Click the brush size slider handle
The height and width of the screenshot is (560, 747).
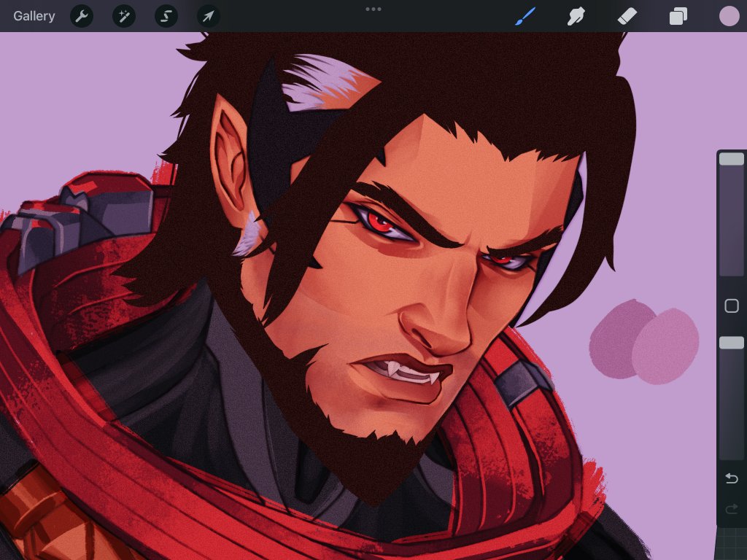point(731,159)
